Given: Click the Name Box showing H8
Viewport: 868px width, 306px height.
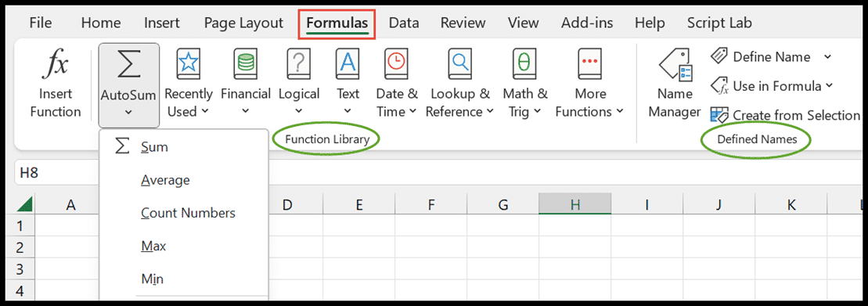Looking at the screenshot, I should pyautogui.click(x=56, y=173).
